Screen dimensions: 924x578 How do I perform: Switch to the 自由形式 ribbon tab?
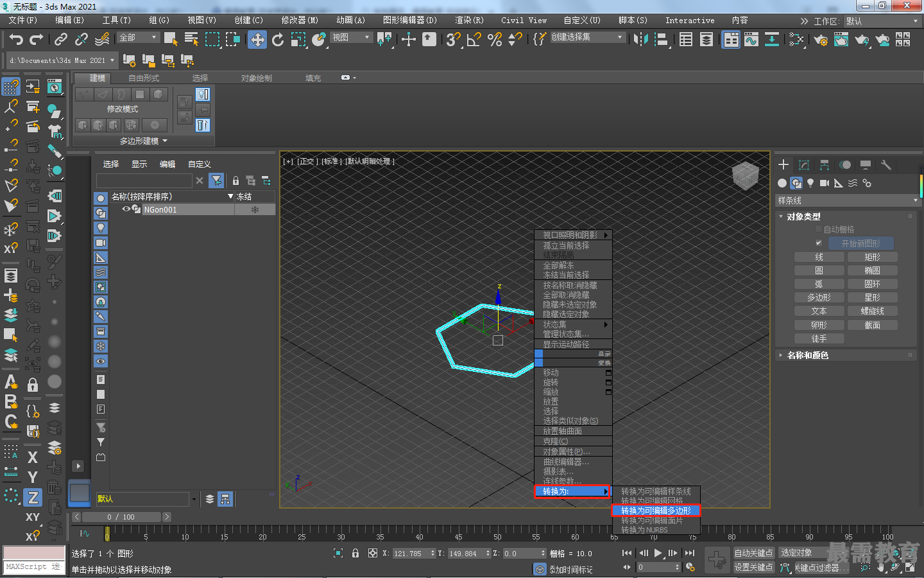click(144, 78)
